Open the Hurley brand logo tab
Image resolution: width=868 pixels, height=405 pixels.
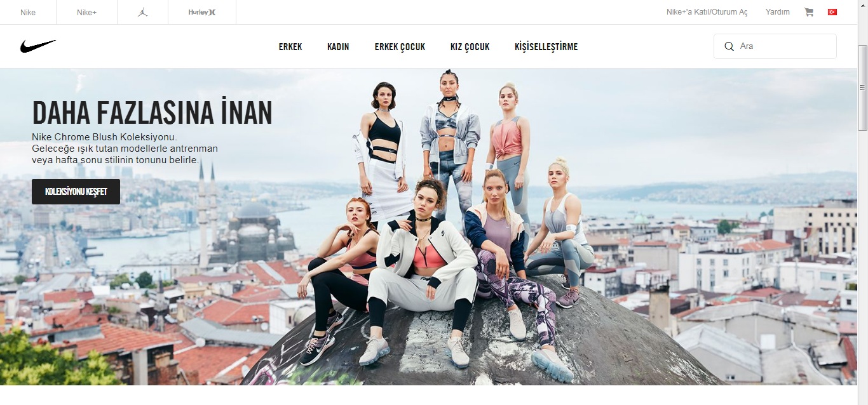[x=202, y=12]
